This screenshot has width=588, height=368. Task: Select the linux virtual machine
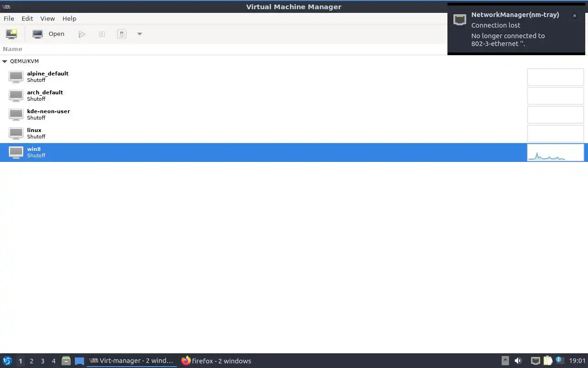294,133
